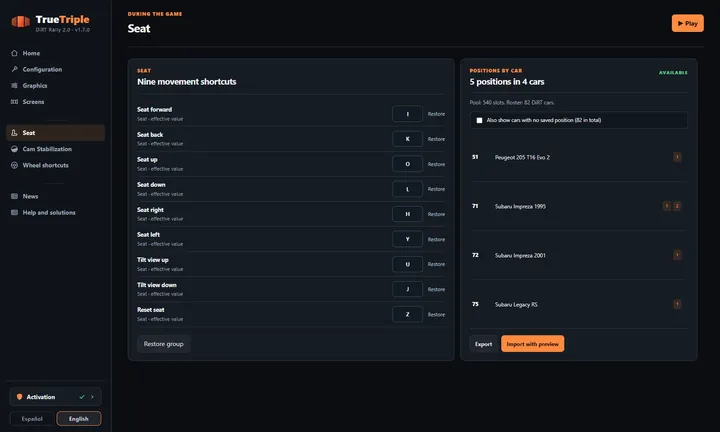Go to the Screens menu item
Image resolution: width=720 pixels, height=432 pixels.
click(55, 102)
